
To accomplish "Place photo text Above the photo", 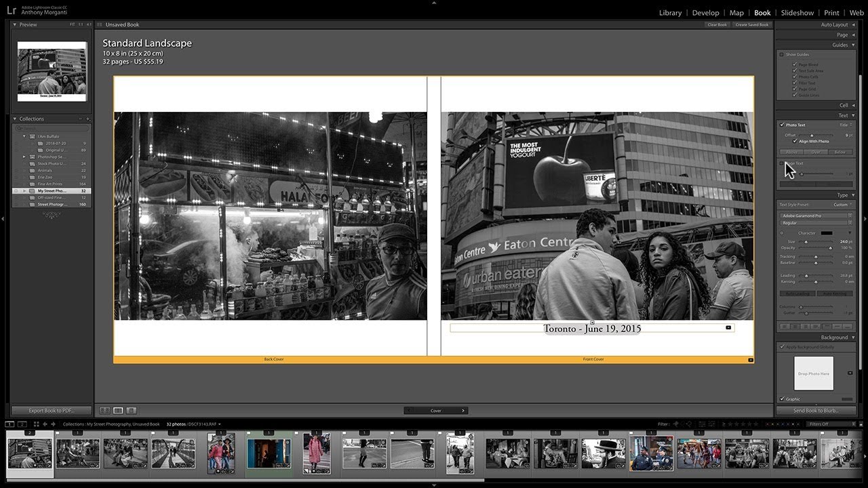I will tap(791, 152).
